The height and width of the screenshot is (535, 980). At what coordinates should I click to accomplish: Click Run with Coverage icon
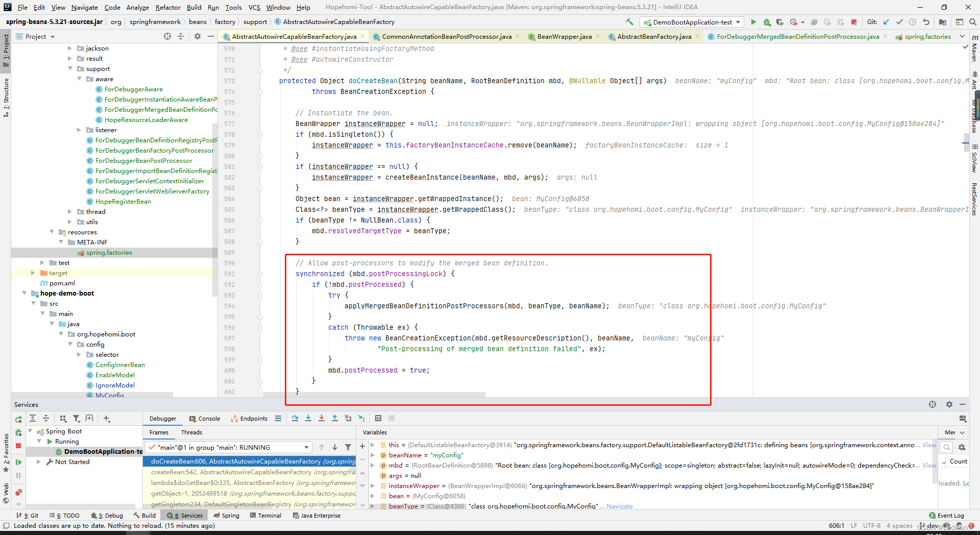780,22
